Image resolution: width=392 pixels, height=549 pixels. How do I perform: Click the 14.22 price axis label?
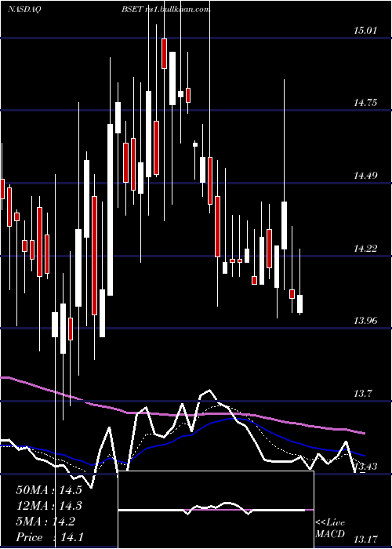365,249
